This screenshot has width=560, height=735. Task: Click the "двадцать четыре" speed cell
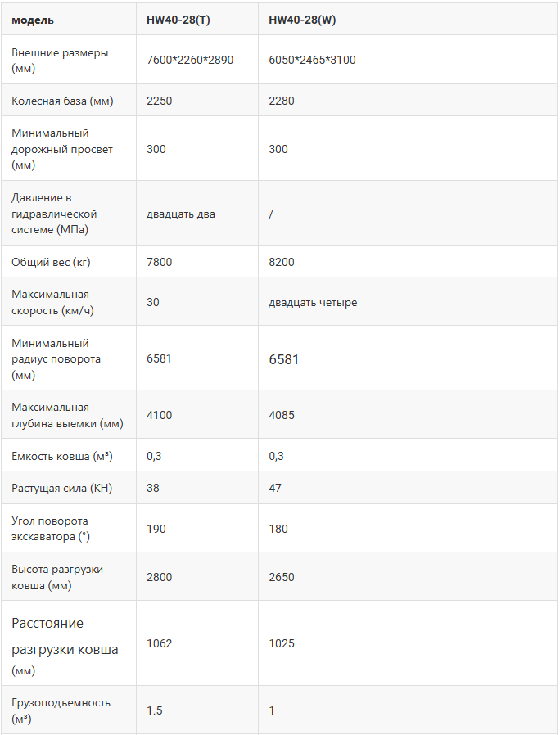tap(313, 302)
